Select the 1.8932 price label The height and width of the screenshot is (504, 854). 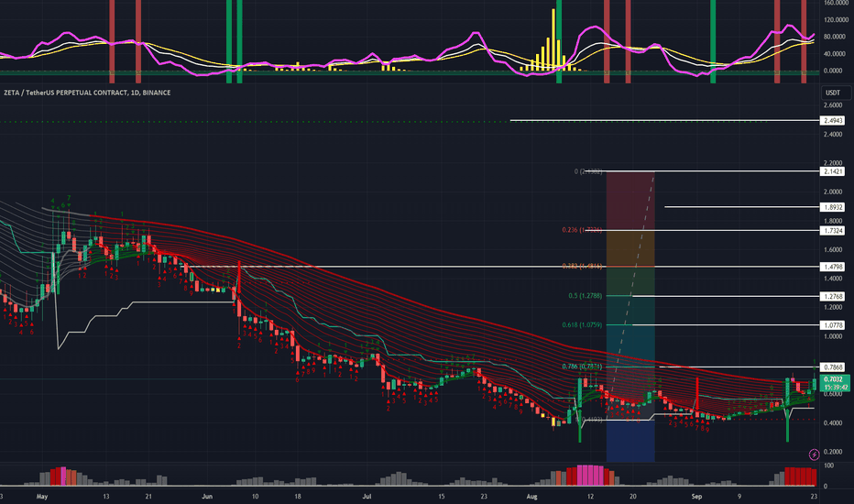pyautogui.click(x=833, y=207)
